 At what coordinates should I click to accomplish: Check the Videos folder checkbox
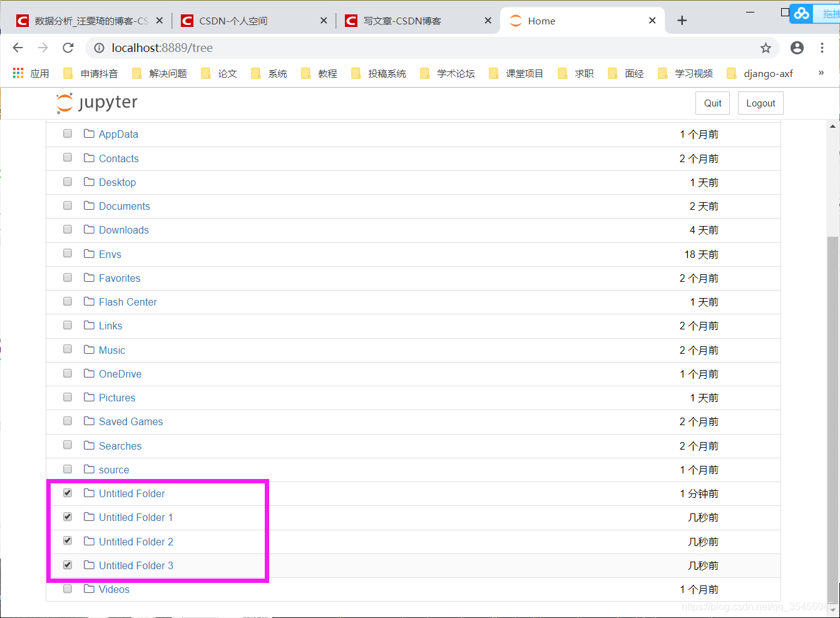[x=68, y=589]
